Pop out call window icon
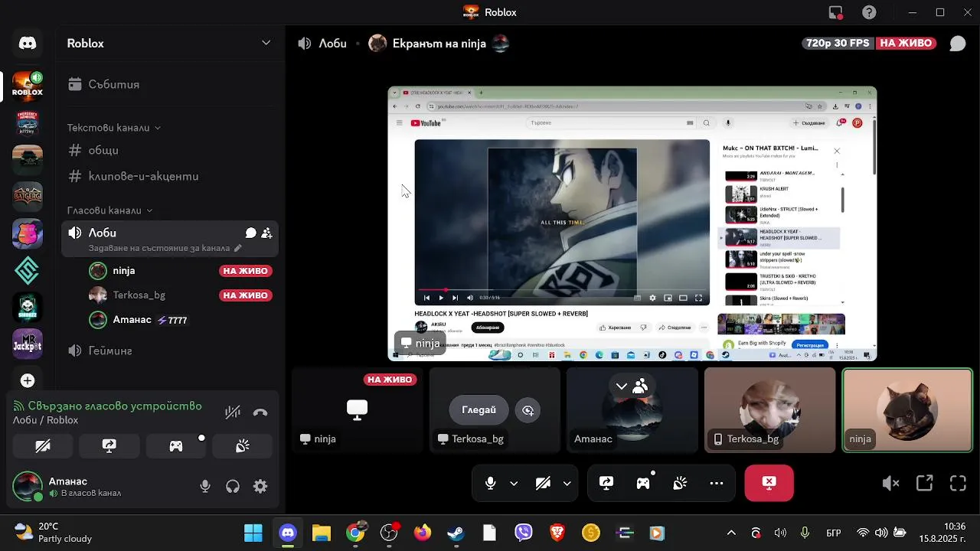 coord(925,483)
